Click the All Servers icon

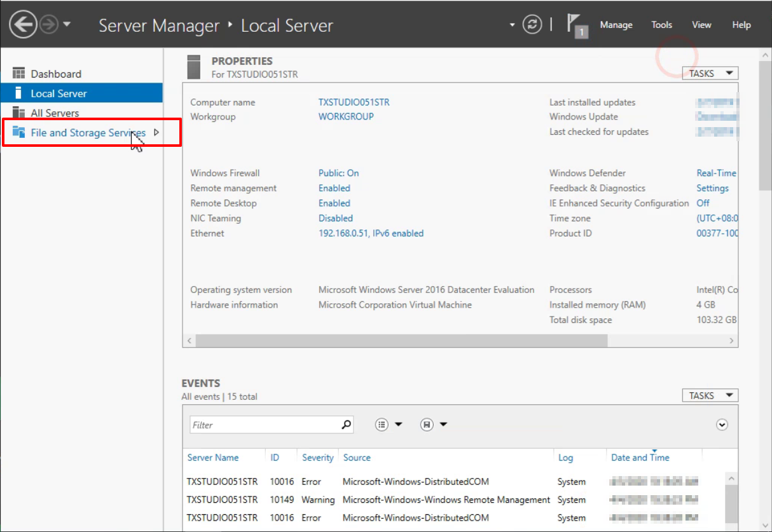click(x=18, y=113)
